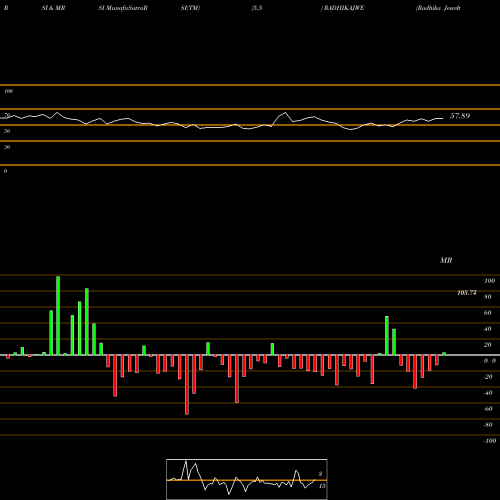Click the RSI axis label 30
This screenshot has width=500, height=500.
(7, 147)
